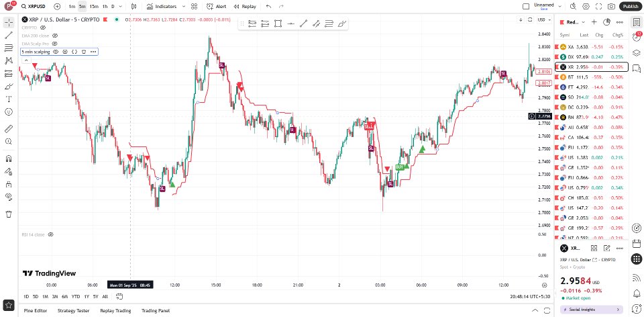Open the Indicators favorites dropdown arrow

(x=184, y=7)
